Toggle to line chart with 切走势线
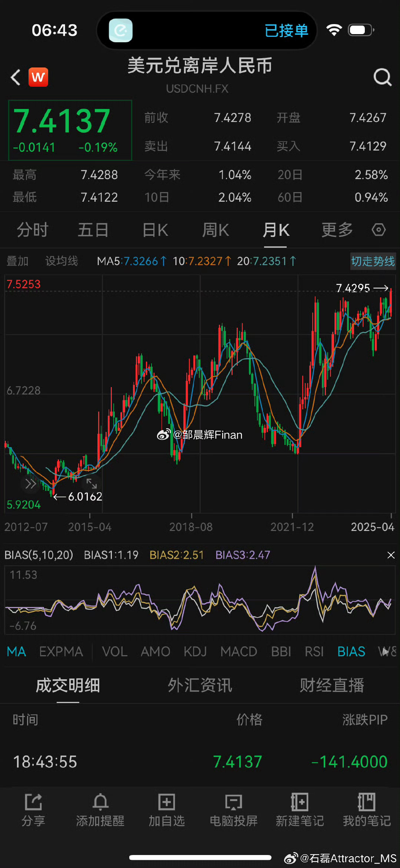This screenshot has height=868, width=400. [x=373, y=261]
